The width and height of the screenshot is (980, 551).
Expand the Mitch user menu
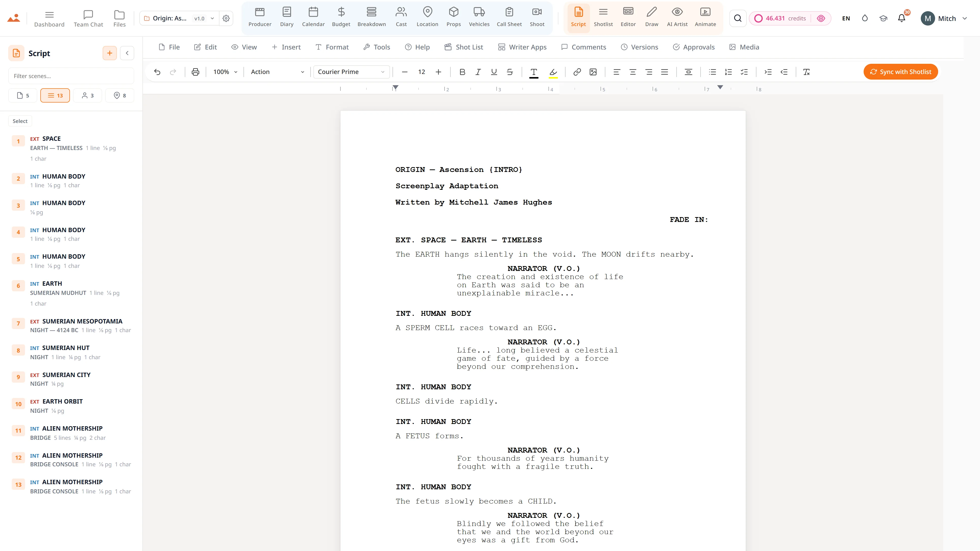click(x=944, y=18)
